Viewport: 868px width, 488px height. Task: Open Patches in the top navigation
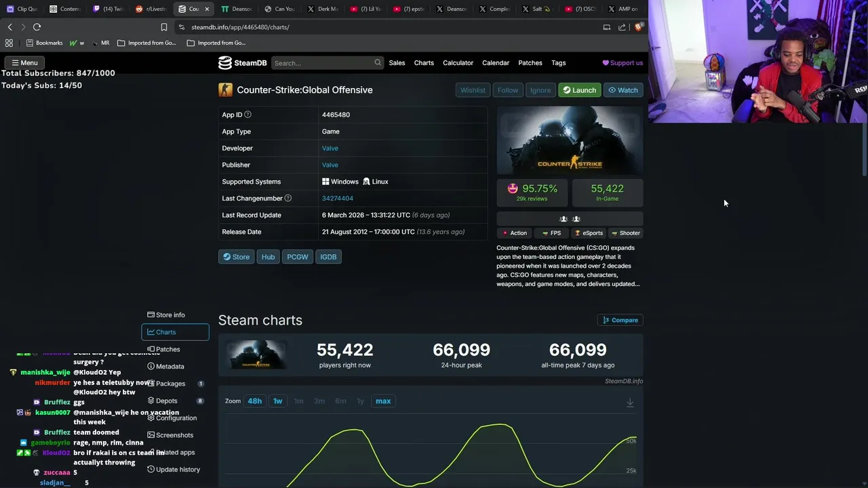click(530, 63)
